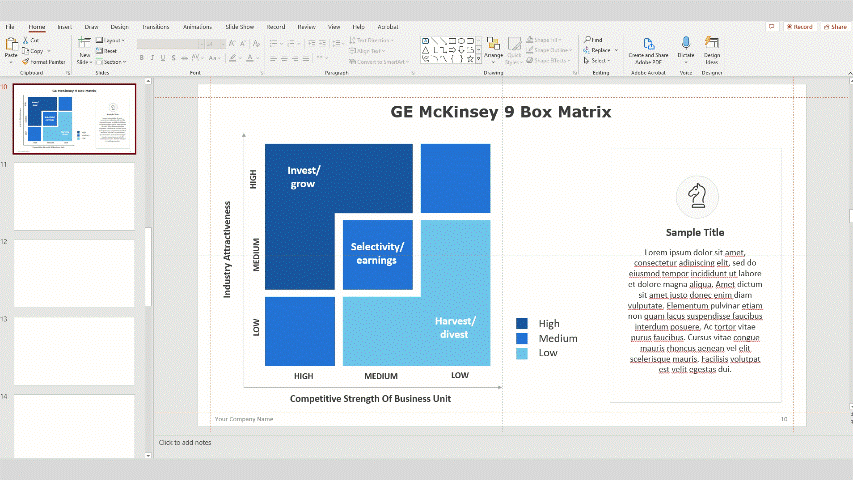Collapse the ribbon with the chevron
Screen dimensions: 853x480
pyautogui.click(x=849, y=72)
